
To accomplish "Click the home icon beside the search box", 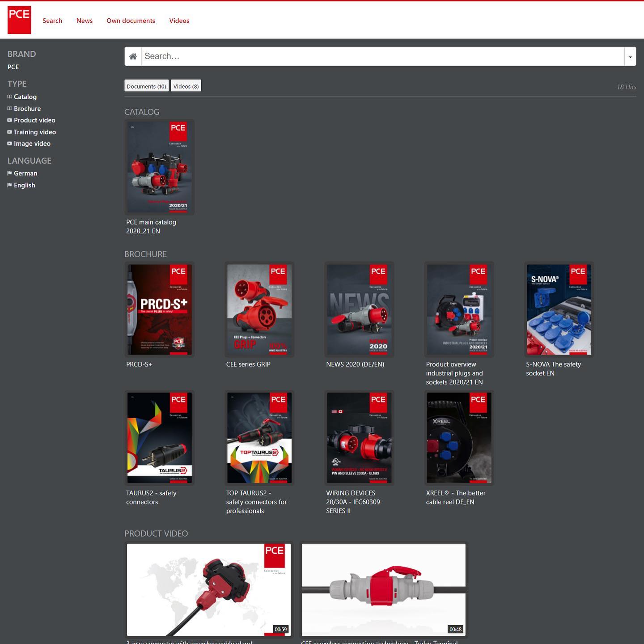I will tap(133, 56).
